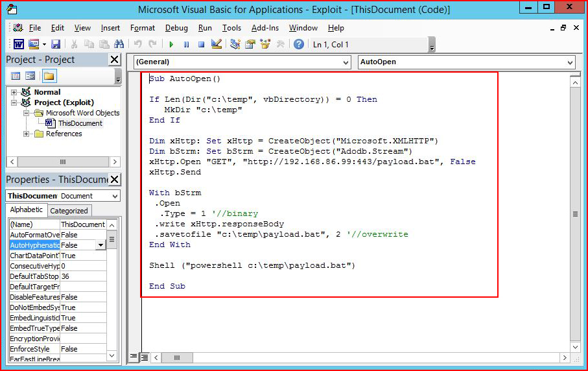Toggle Design Mode icon
Viewport: 588px width, 371px height.
(x=217, y=44)
